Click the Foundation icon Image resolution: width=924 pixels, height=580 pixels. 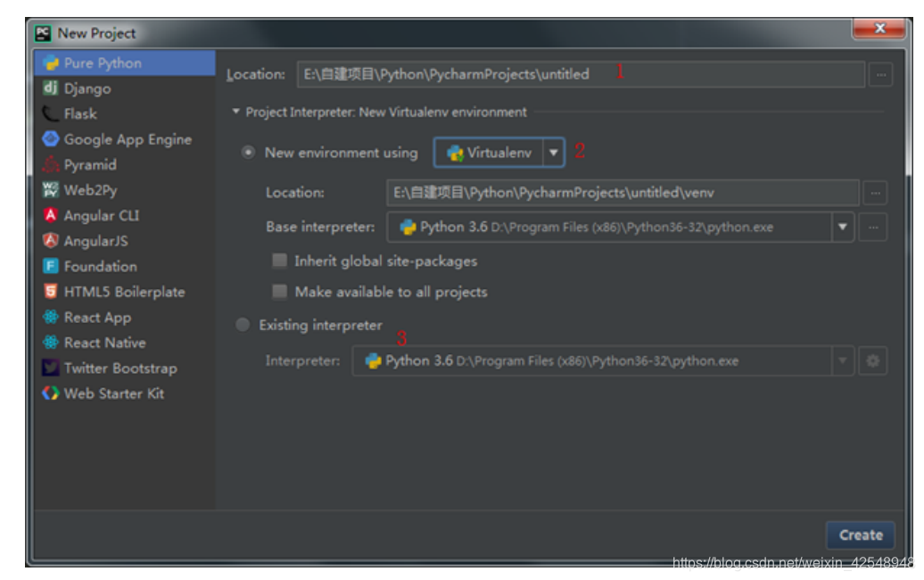tap(51, 267)
